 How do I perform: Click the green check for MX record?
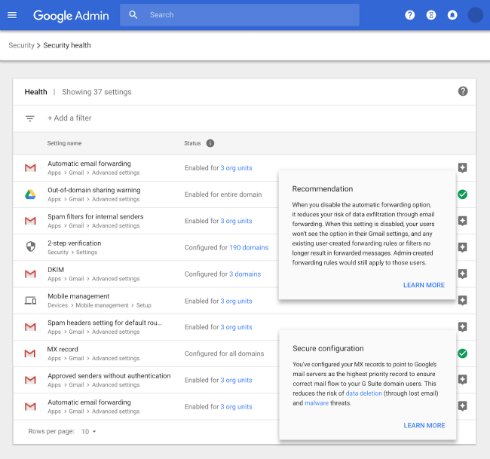pos(462,353)
